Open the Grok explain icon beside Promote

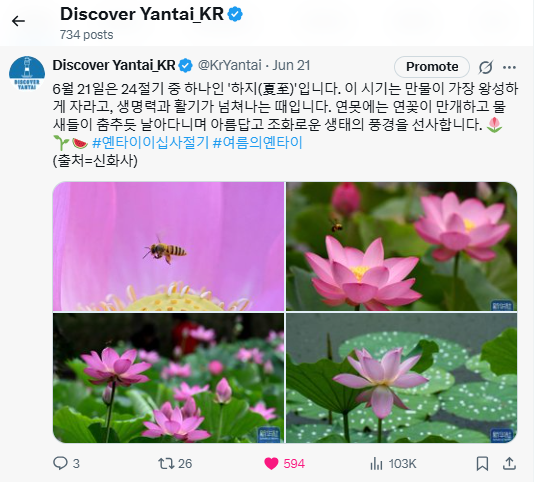485,67
